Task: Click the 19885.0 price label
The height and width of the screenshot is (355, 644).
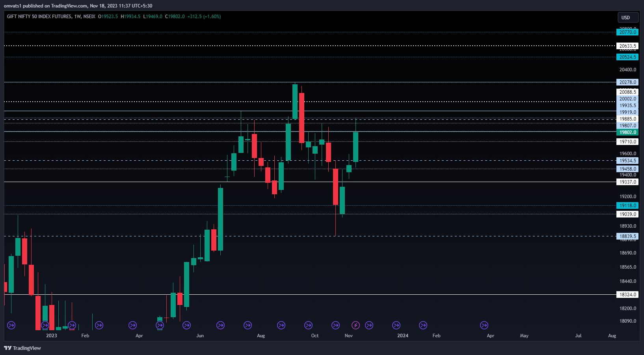Action: pos(627,119)
